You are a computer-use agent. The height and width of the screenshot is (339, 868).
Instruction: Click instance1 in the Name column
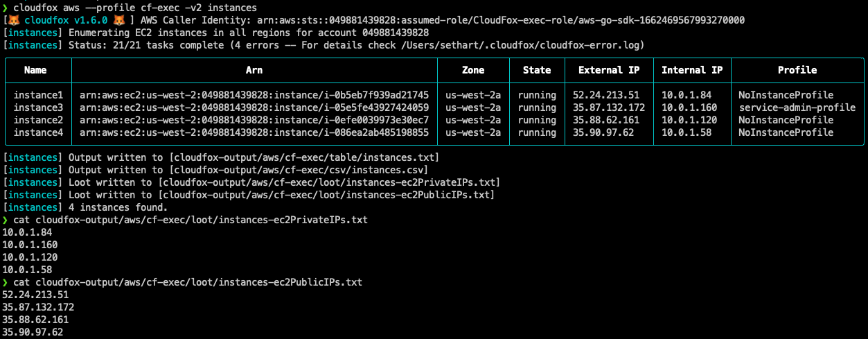click(x=38, y=95)
